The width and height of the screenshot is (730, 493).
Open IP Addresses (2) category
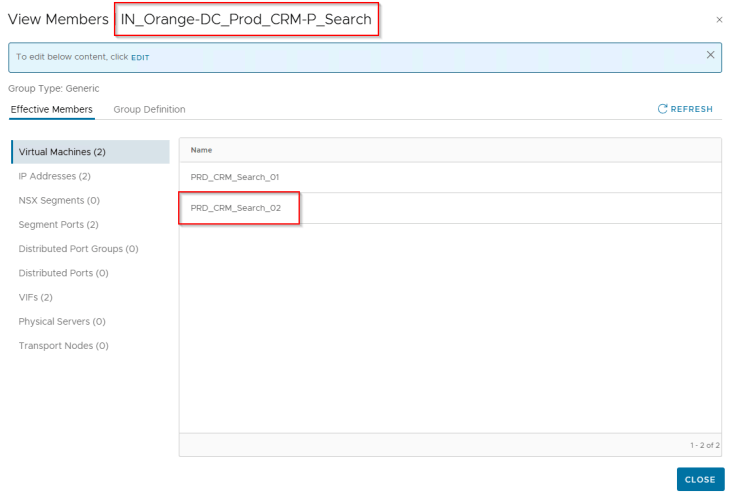(x=54, y=176)
